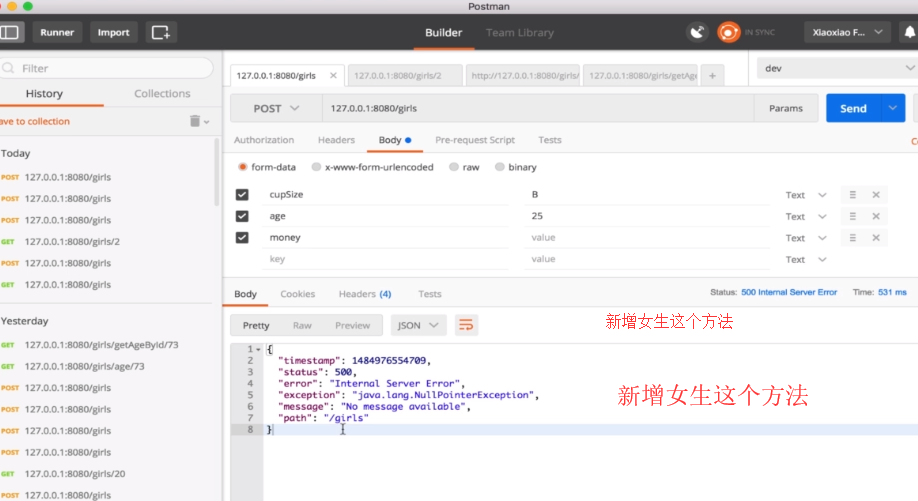
Task: Open the dev environment dropdown
Action: [x=837, y=68]
